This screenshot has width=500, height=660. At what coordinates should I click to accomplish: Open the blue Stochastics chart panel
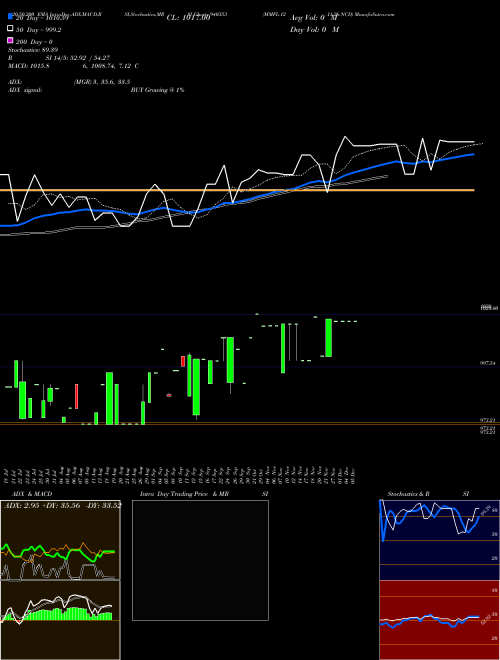439,540
